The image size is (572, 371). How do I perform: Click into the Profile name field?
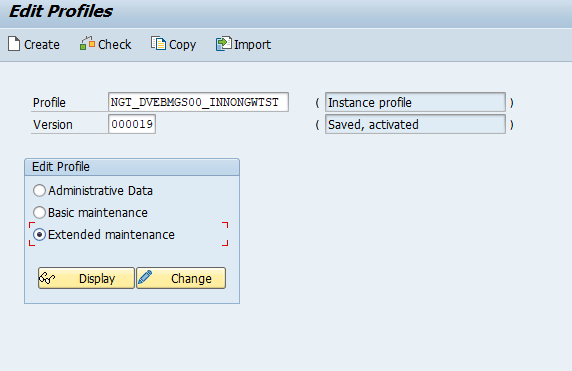(198, 102)
